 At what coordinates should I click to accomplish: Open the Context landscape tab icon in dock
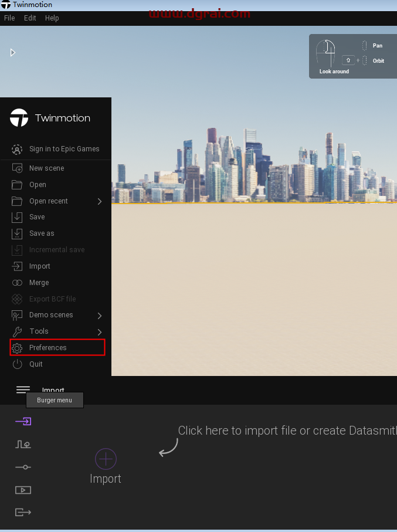[23, 444]
